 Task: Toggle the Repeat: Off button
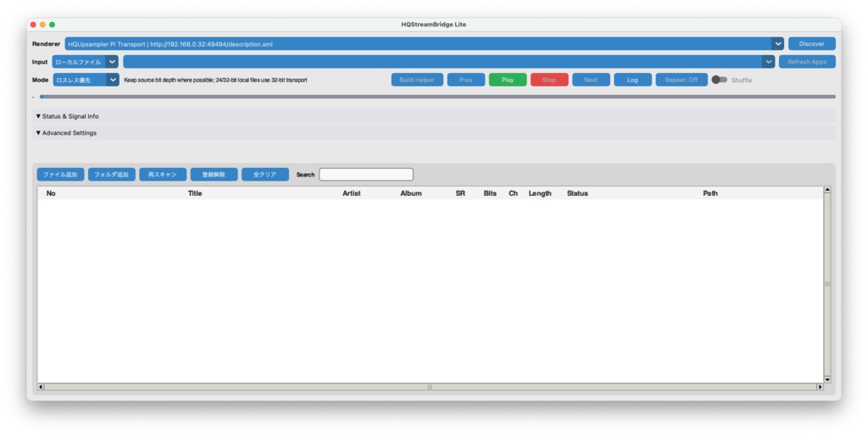click(682, 80)
